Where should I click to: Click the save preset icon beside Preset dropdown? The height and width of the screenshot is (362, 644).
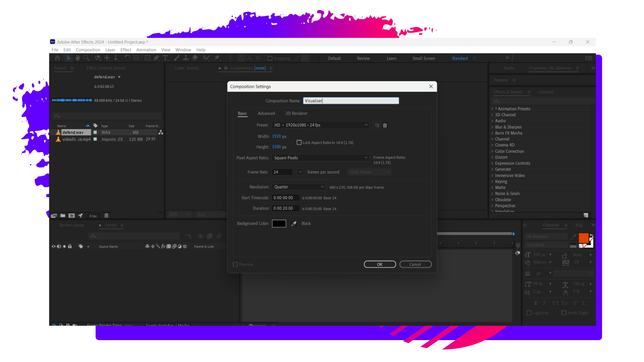377,125
